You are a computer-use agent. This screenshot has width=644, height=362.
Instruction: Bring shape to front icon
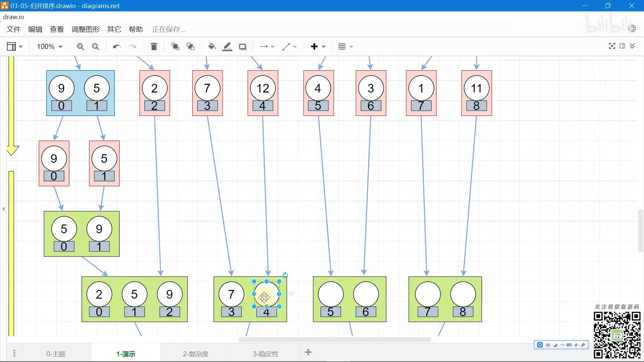pos(175,47)
